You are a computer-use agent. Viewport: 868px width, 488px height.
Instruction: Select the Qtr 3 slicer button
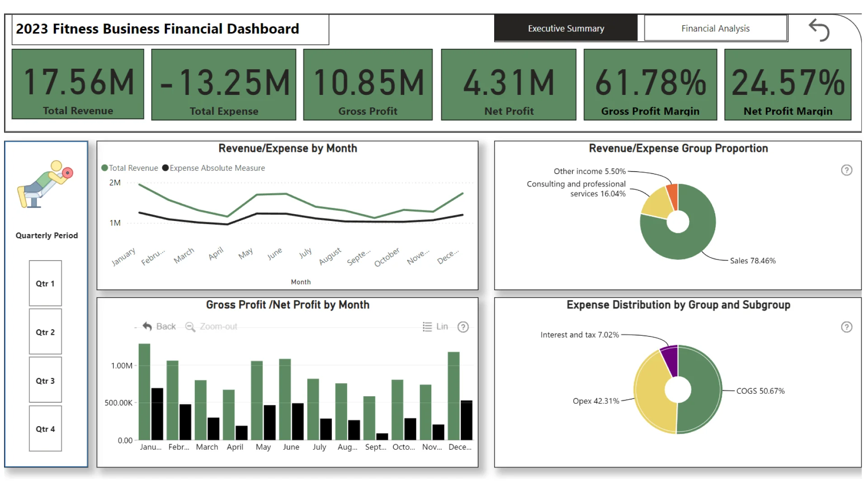point(45,380)
